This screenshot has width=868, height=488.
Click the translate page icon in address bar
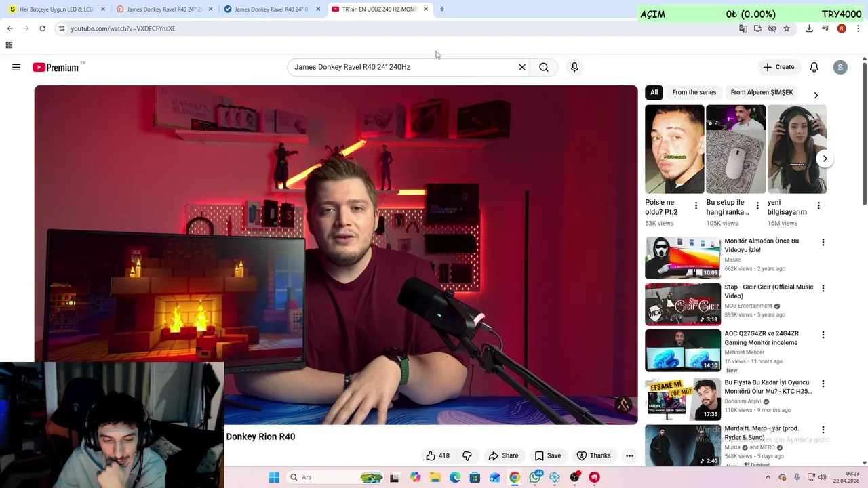point(743,28)
